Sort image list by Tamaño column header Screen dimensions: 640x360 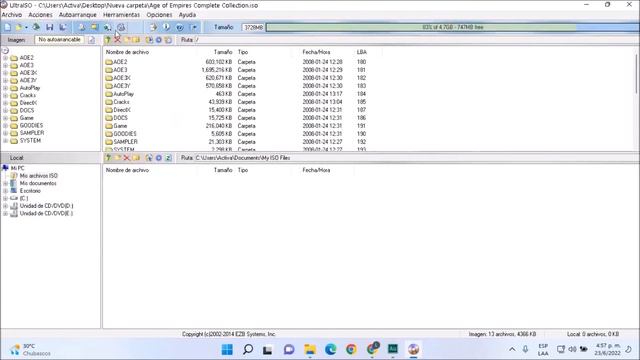(223, 52)
